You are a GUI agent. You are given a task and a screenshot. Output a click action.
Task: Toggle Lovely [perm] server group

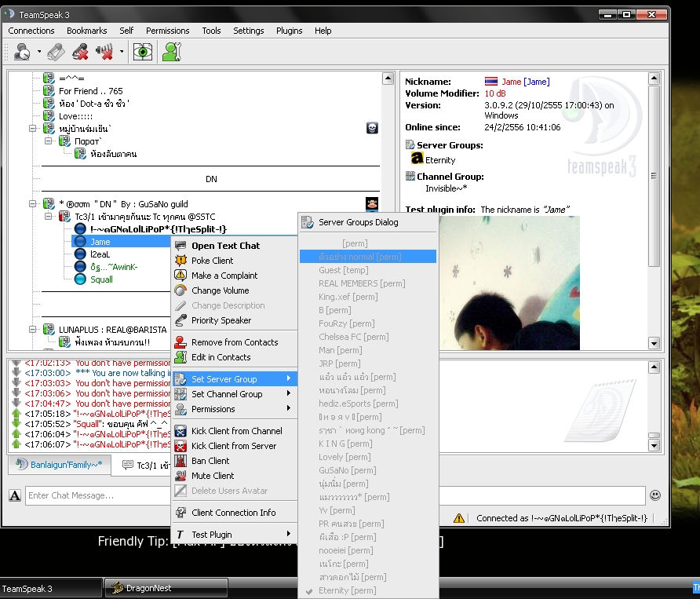[x=368, y=457]
